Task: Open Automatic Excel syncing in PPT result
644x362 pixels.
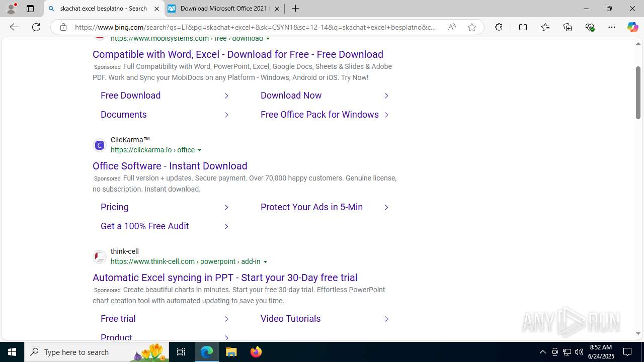Action: click(225, 278)
